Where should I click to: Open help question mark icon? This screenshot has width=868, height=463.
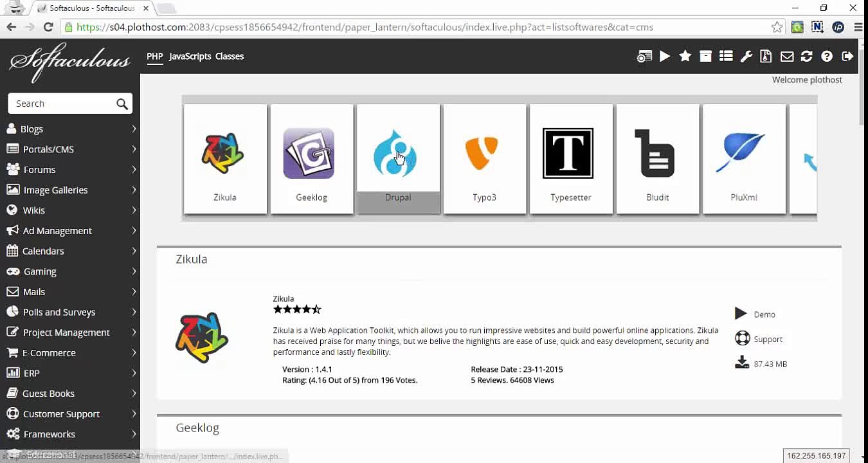(827, 57)
